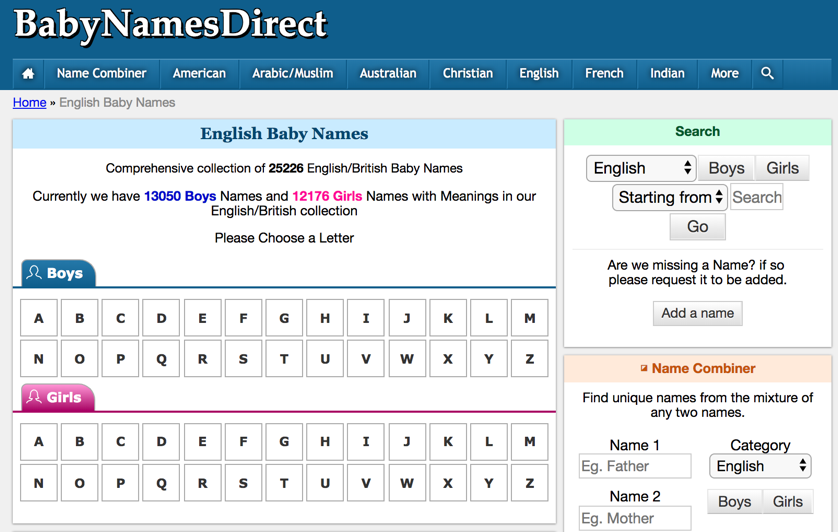Choose letter V under Boys

tap(366, 359)
